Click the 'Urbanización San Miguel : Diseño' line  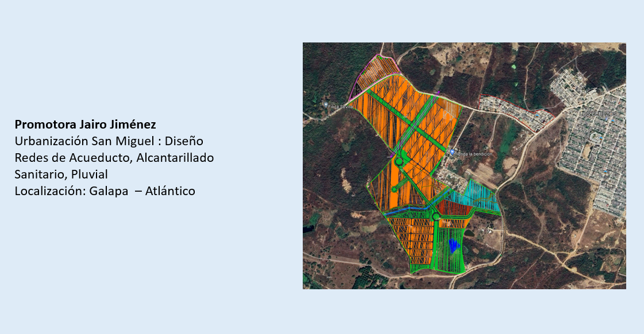(109, 141)
